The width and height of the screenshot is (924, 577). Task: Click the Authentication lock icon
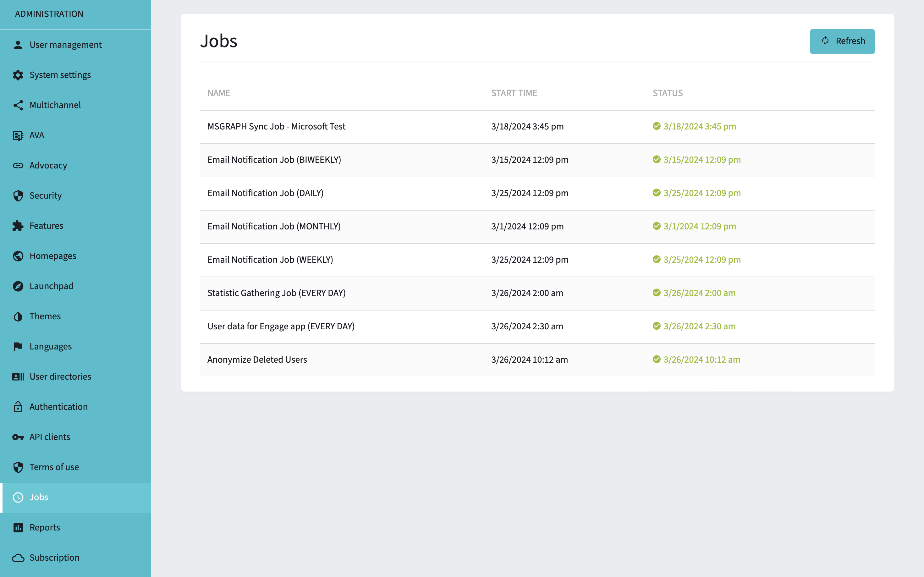coord(18,407)
